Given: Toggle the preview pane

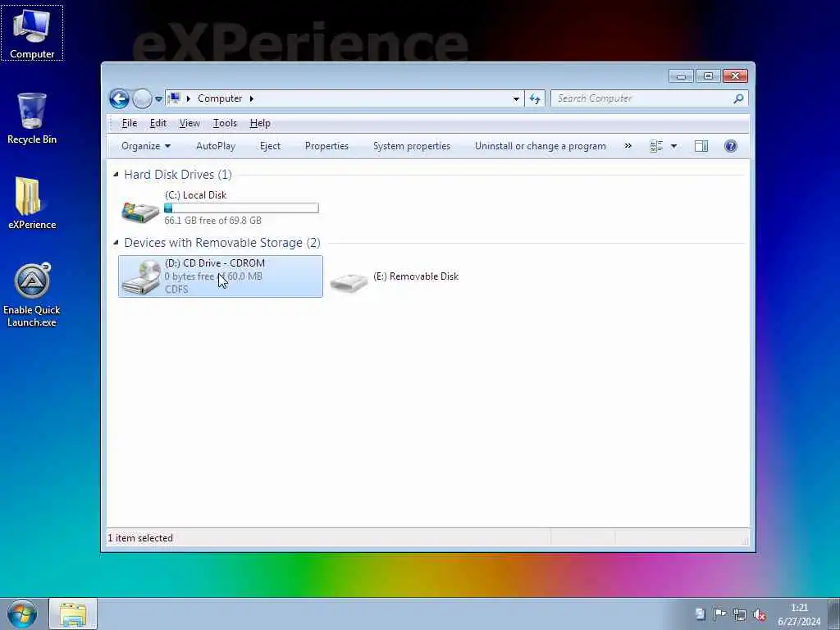Looking at the screenshot, I should pyautogui.click(x=701, y=146).
